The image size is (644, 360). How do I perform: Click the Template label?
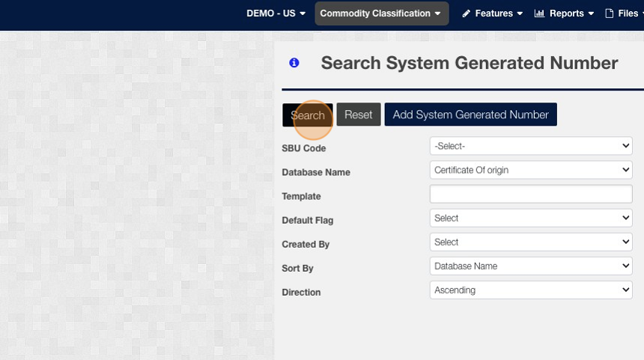301,196
